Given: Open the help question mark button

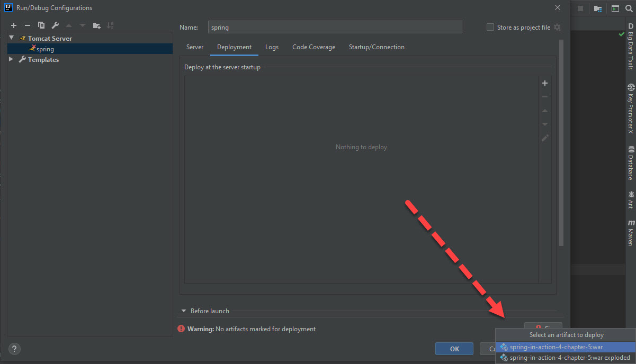Looking at the screenshot, I should point(14,349).
